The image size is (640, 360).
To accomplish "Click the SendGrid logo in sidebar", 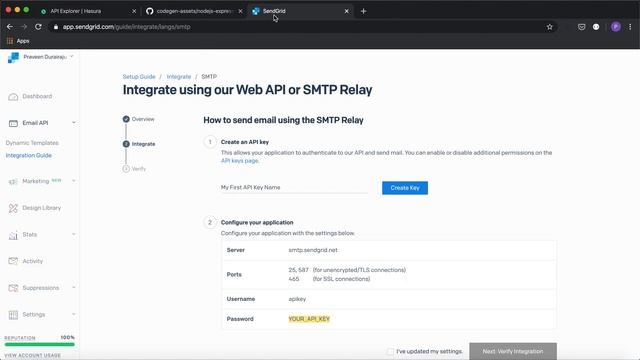I will coord(13,58).
